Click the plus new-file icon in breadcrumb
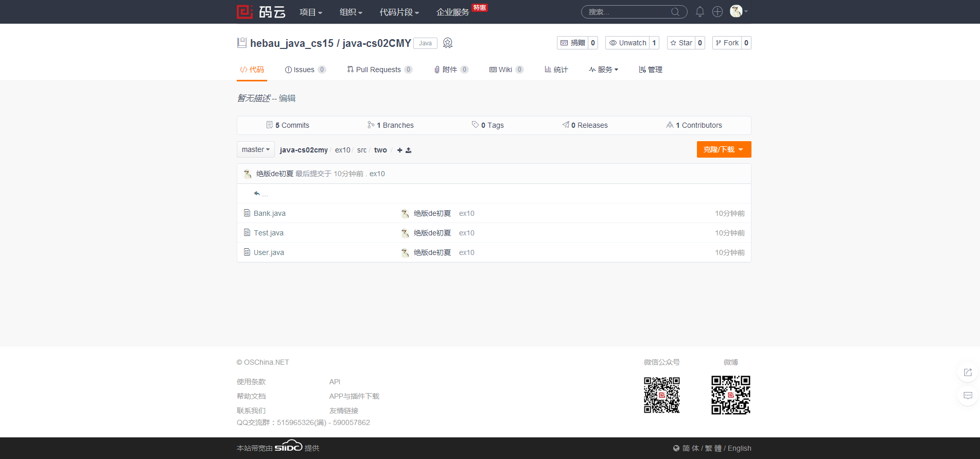The width and height of the screenshot is (980, 459). pos(399,150)
